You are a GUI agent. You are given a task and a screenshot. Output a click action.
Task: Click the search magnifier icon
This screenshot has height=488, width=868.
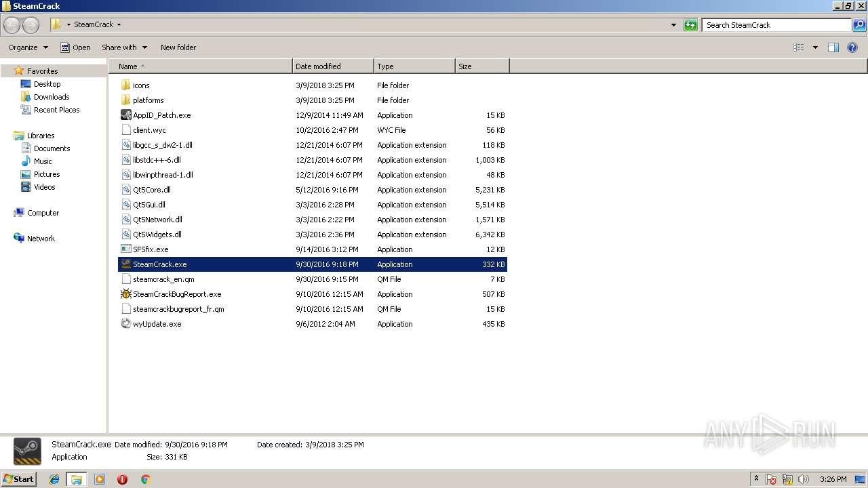tap(859, 25)
